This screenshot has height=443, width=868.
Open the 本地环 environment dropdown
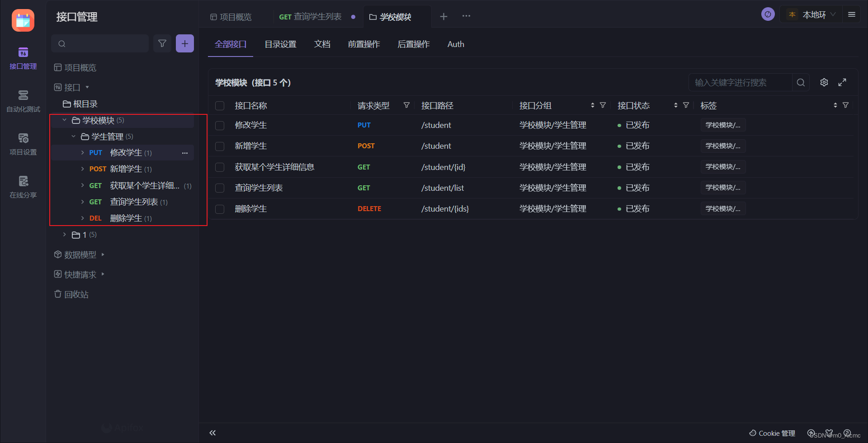click(x=811, y=14)
